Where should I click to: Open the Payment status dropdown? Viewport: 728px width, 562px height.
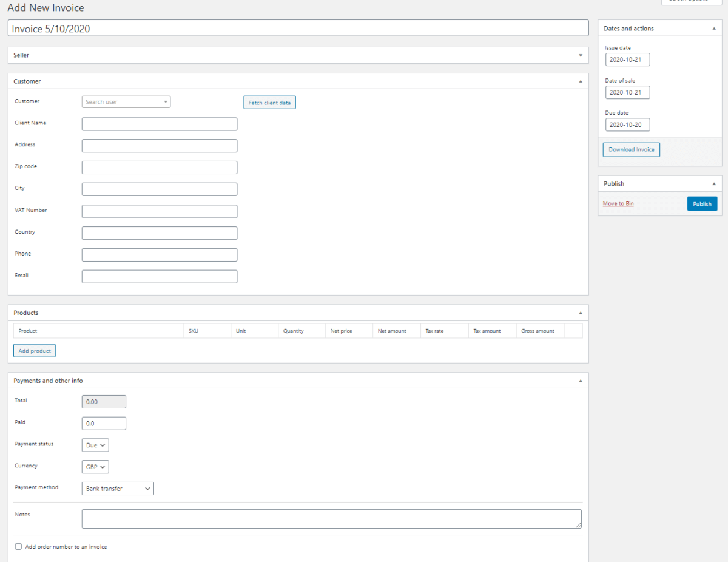pyautogui.click(x=95, y=445)
